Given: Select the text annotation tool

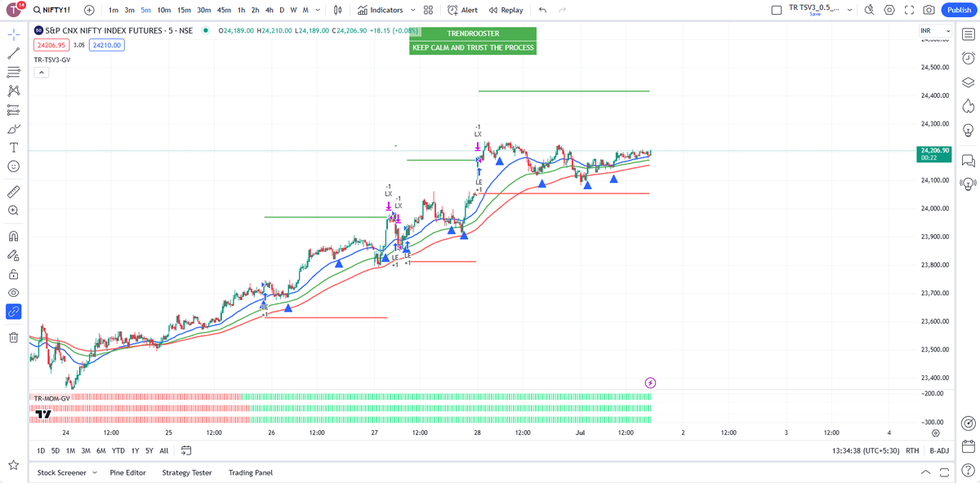Looking at the screenshot, I should point(14,148).
